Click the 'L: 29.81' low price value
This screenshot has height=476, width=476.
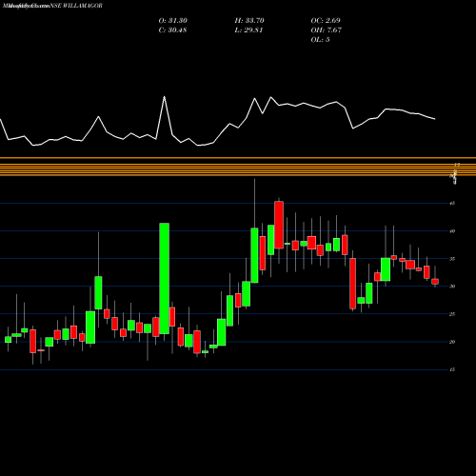(x=248, y=30)
